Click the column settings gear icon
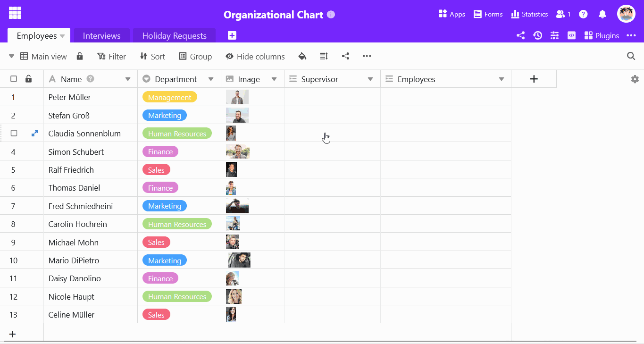644x344 pixels. pyautogui.click(x=635, y=79)
